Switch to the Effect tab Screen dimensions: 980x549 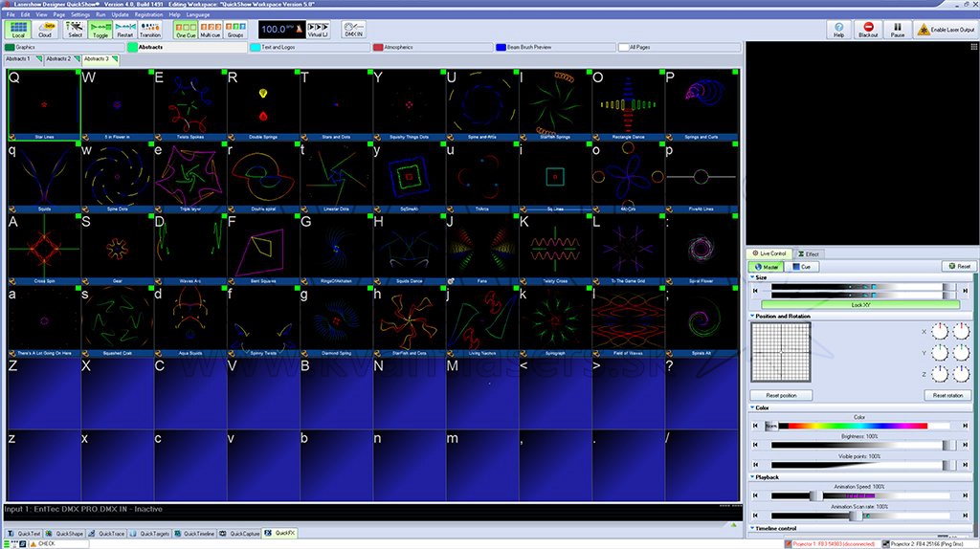(808, 254)
